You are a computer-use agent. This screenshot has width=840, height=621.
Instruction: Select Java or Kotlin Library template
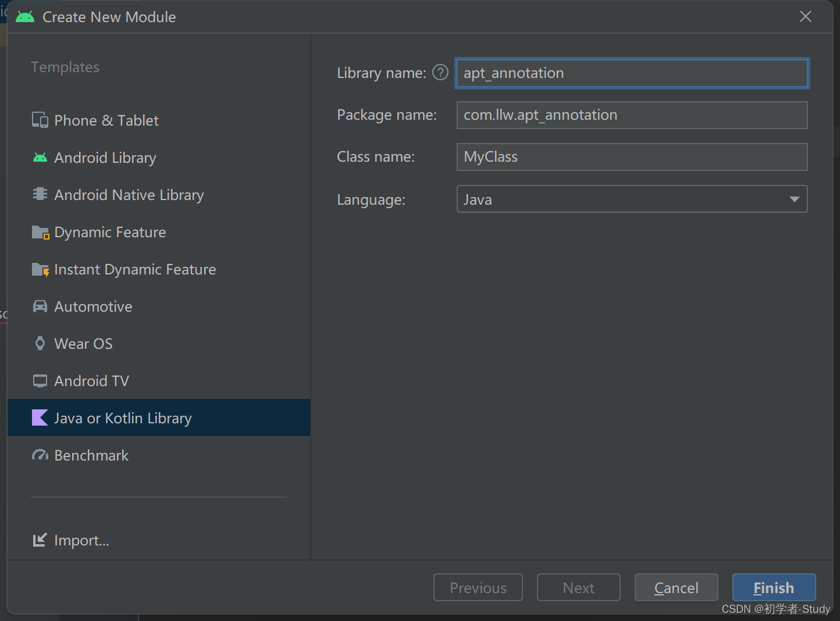pyautogui.click(x=159, y=417)
